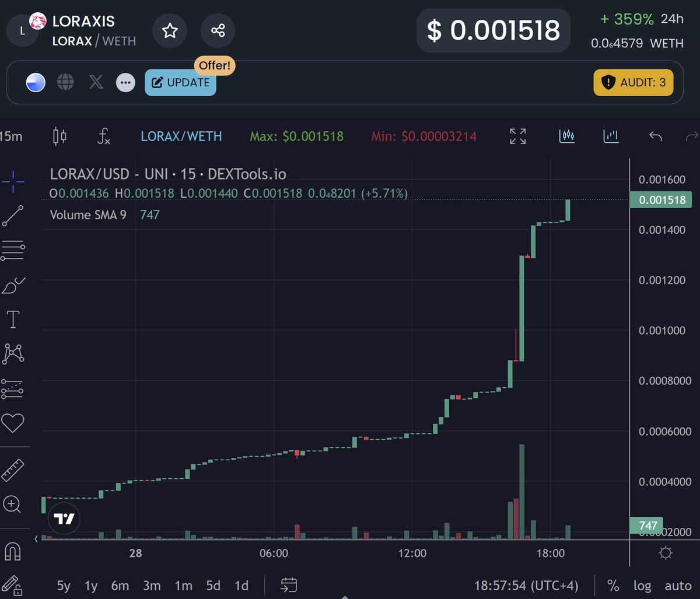Collapse the chart's left scroll arrow
The width and height of the screenshot is (700, 599).
[x=36, y=538]
